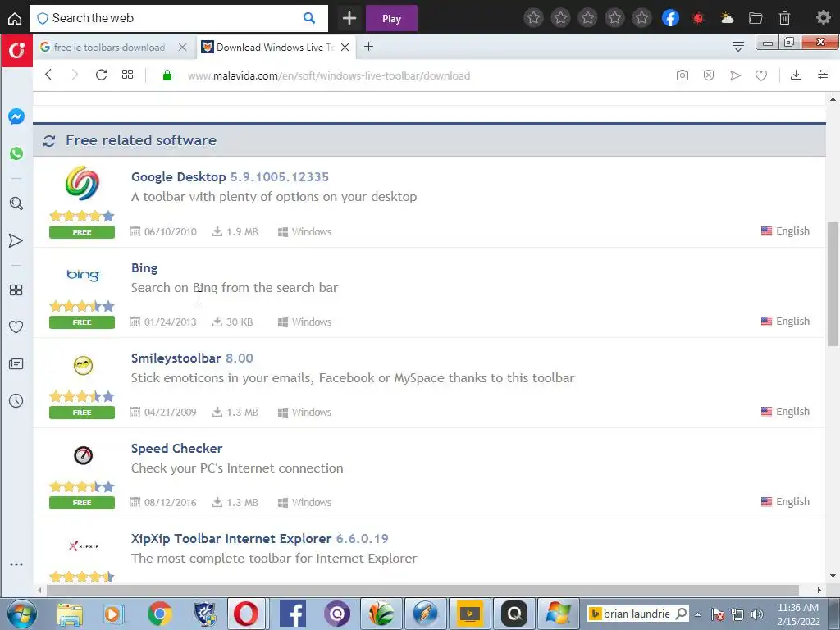
Task: Open the Google Desktop link
Action: pos(178,177)
